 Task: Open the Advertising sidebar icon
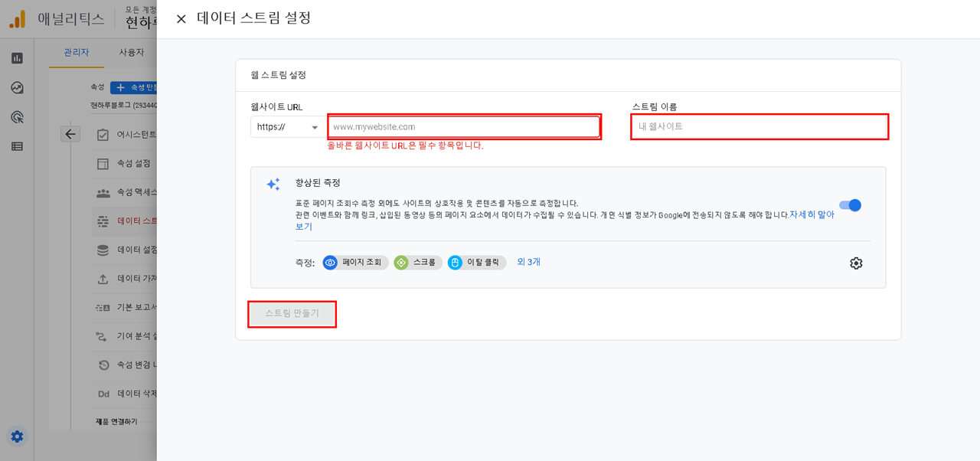tap(17, 117)
